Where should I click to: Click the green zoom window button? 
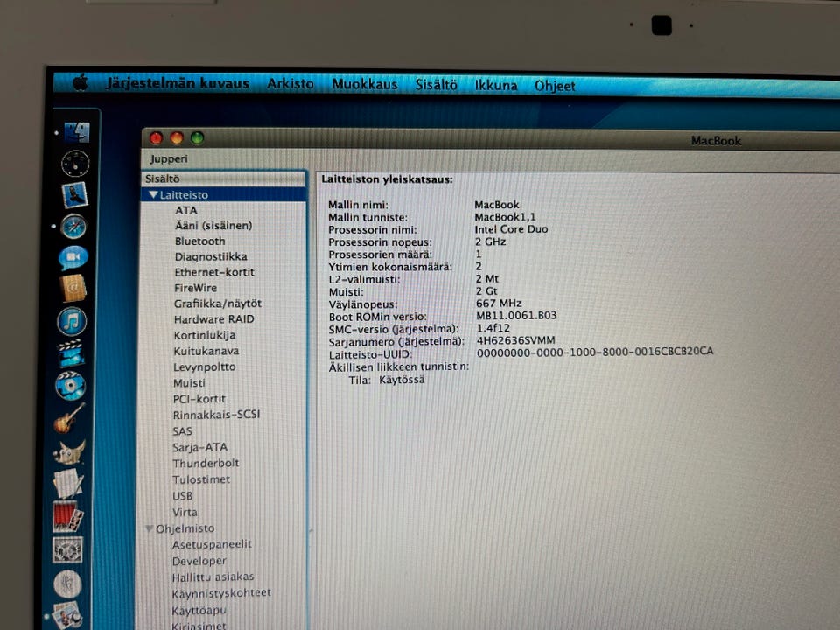point(197,137)
